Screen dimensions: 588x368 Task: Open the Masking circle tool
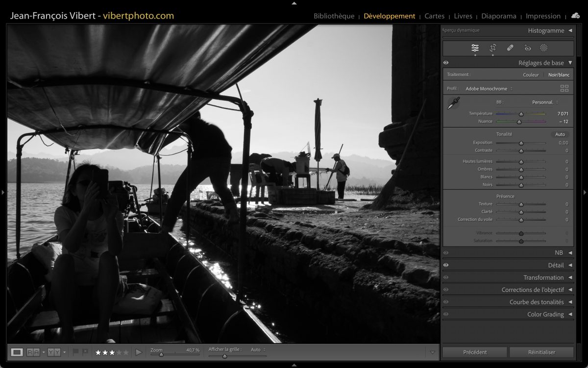click(x=543, y=48)
